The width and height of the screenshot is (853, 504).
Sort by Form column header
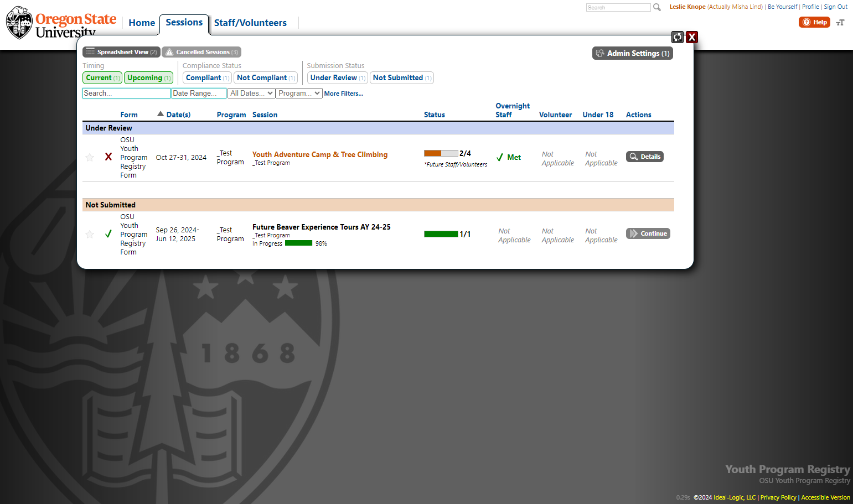pyautogui.click(x=129, y=115)
